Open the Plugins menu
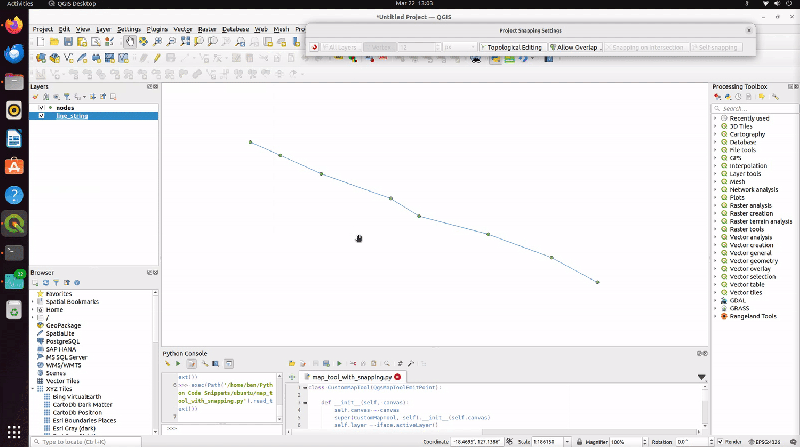This screenshot has width=800, height=447. point(157,30)
